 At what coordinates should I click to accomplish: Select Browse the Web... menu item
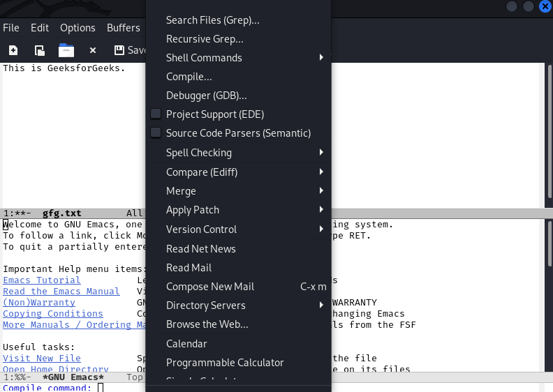click(x=207, y=324)
